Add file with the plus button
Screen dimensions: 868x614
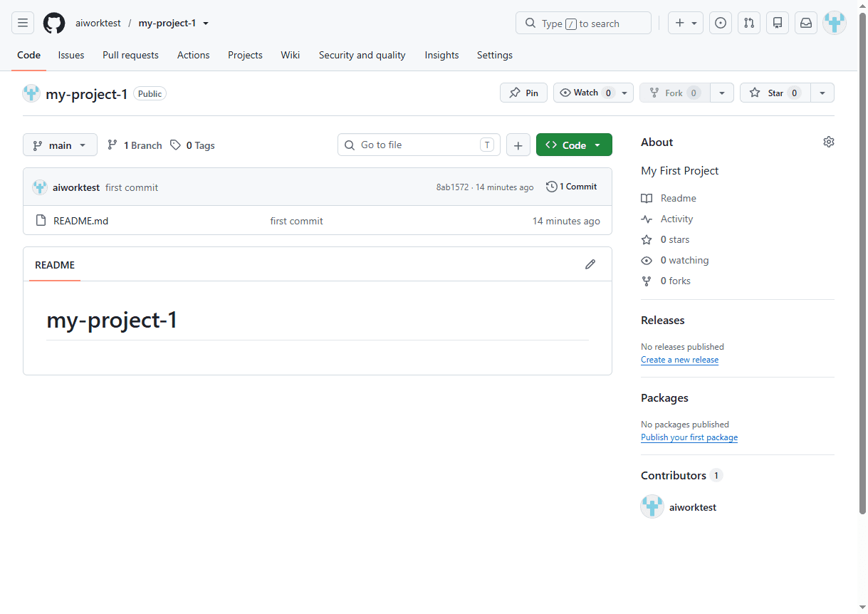coord(518,145)
